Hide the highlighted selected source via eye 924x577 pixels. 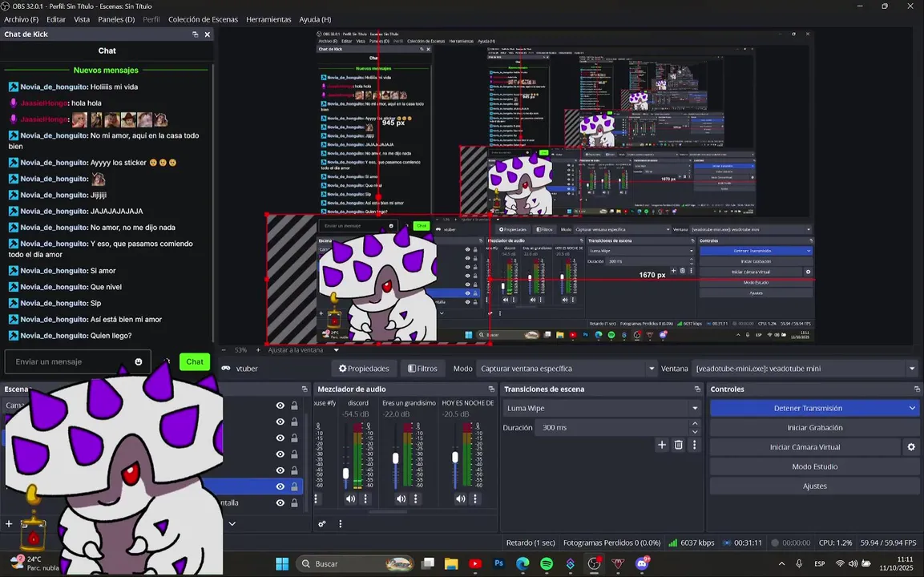tap(280, 486)
